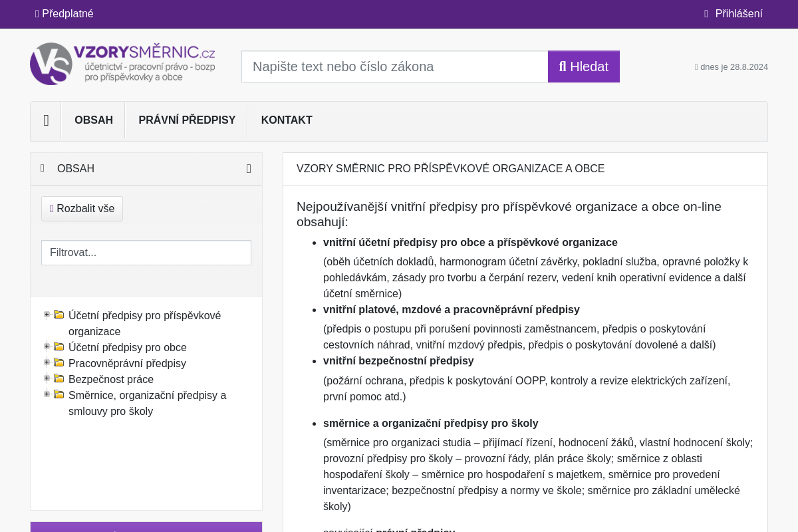Click the folder icon for Účetní předpisy pro obce
Viewport: 798px width, 532px height.
point(59,346)
